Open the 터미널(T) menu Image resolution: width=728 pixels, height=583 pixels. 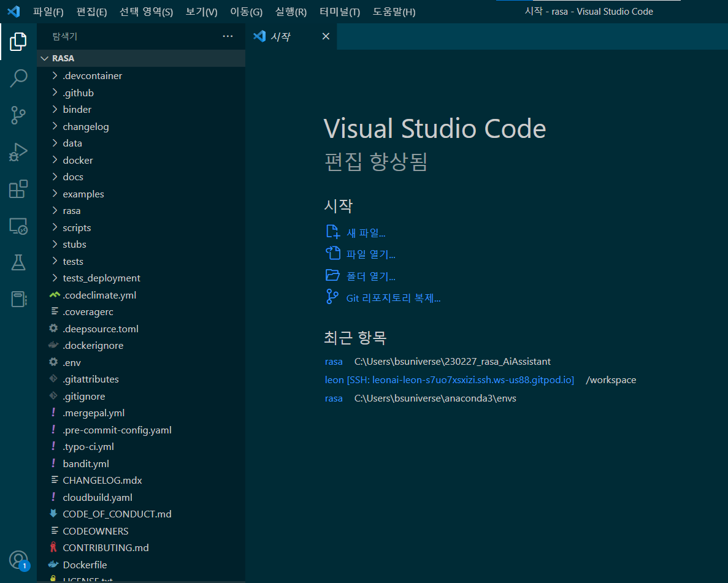click(x=340, y=12)
